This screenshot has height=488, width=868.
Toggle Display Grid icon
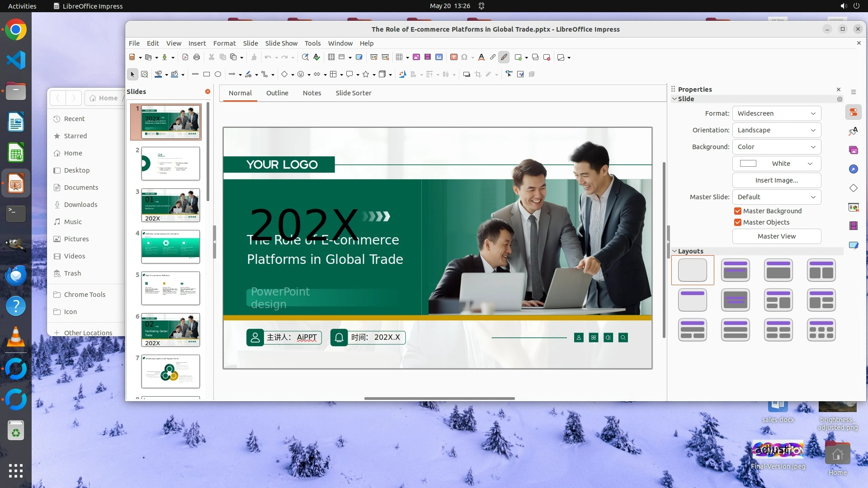[x=331, y=57]
